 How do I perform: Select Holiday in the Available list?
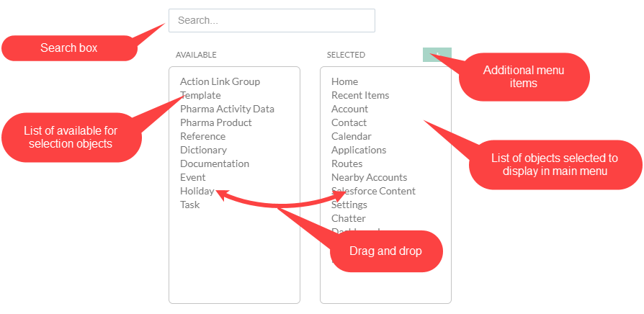pyautogui.click(x=197, y=191)
